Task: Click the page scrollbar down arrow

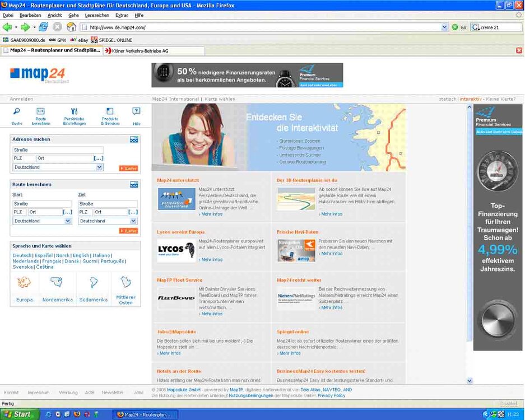Action: point(470,381)
